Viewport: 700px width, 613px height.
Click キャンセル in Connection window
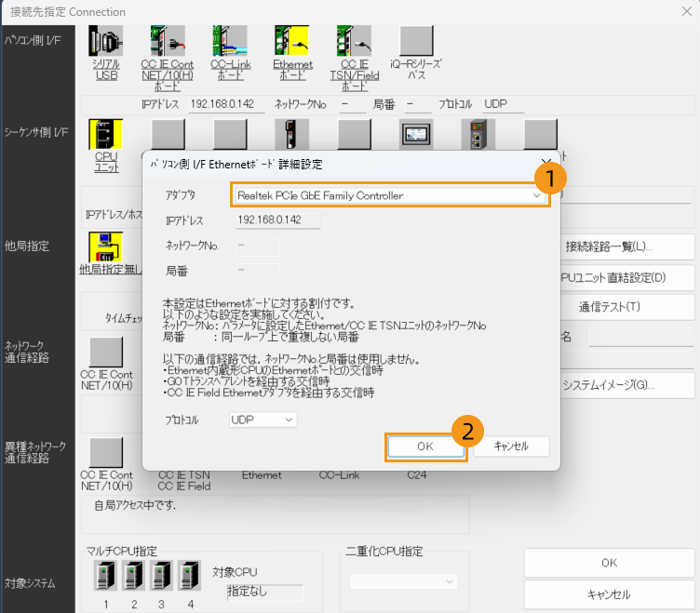(x=610, y=594)
